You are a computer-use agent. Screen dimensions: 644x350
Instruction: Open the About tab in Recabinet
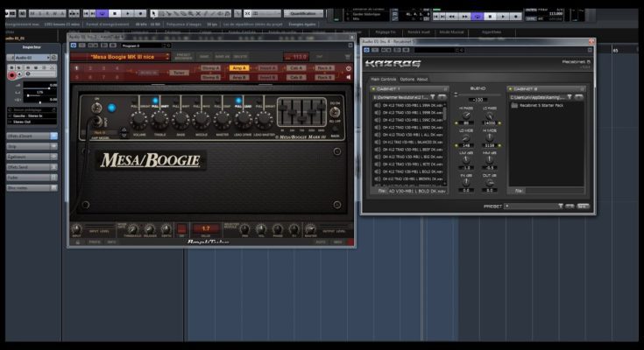pos(423,79)
